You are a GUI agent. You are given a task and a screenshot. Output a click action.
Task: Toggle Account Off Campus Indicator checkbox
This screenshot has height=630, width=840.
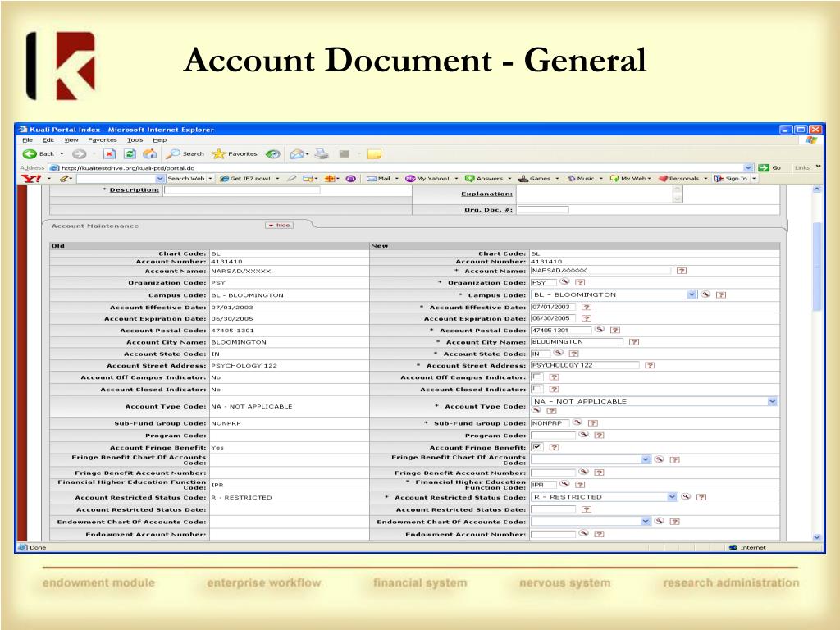536,377
